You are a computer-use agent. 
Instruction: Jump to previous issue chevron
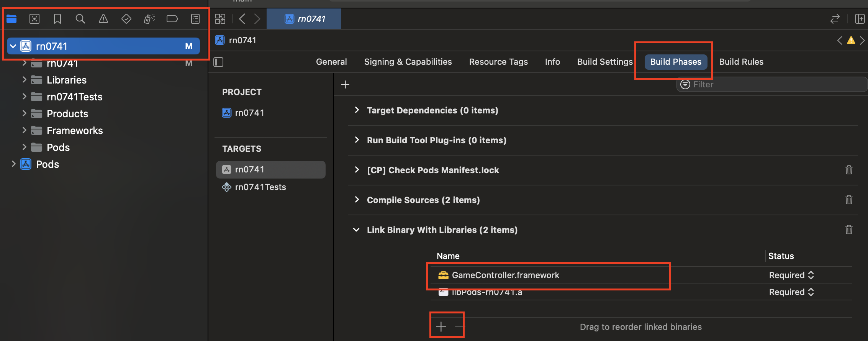pyautogui.click(x=840, y=40)
